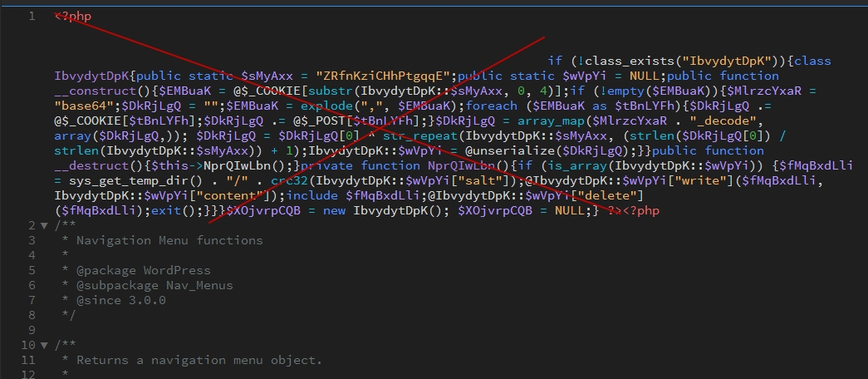This screenshot has height=379, width=868.
Task: Select line number 6 in the gutter
Action: [x=32, y=285]
